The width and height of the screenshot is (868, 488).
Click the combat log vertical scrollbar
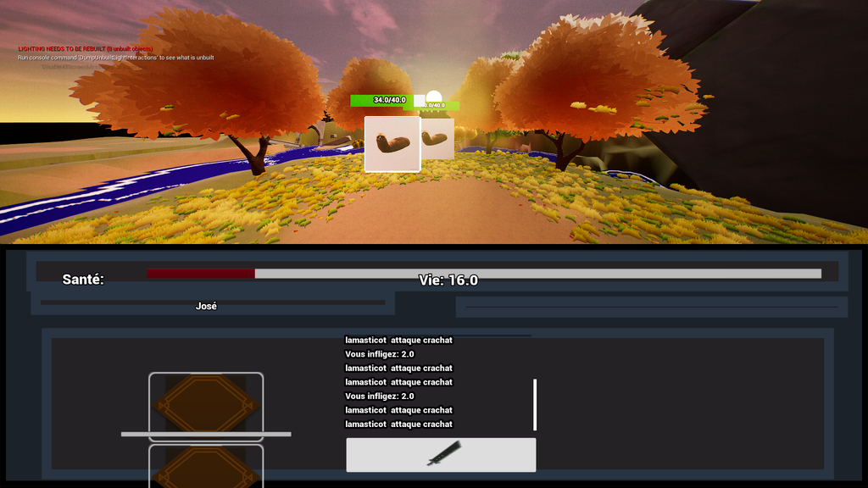click(535, 404)
